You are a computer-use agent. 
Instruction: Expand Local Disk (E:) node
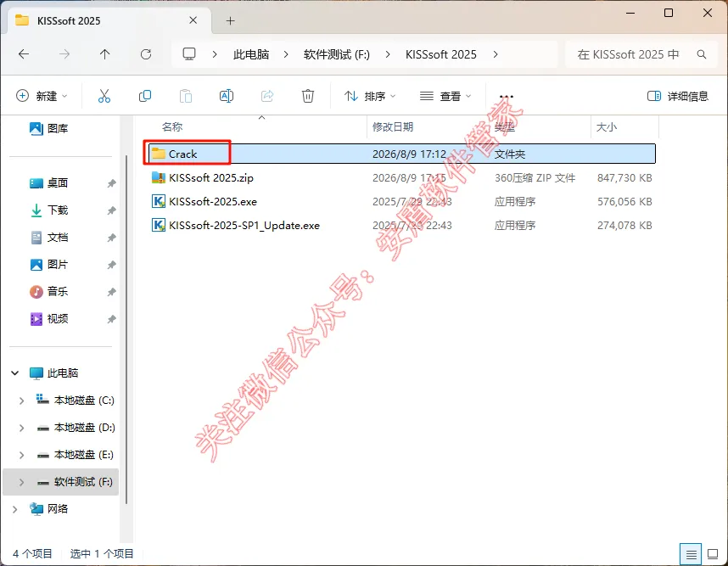(21, 455)
